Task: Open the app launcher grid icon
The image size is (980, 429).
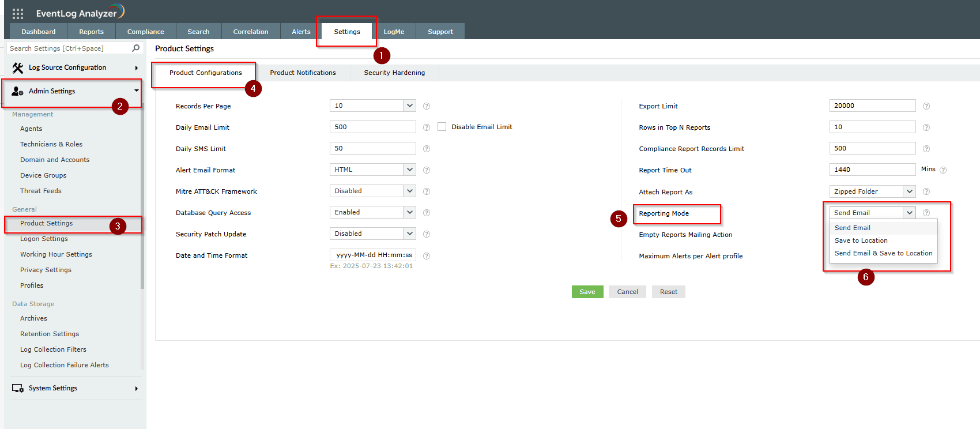Action: point(18,13)
